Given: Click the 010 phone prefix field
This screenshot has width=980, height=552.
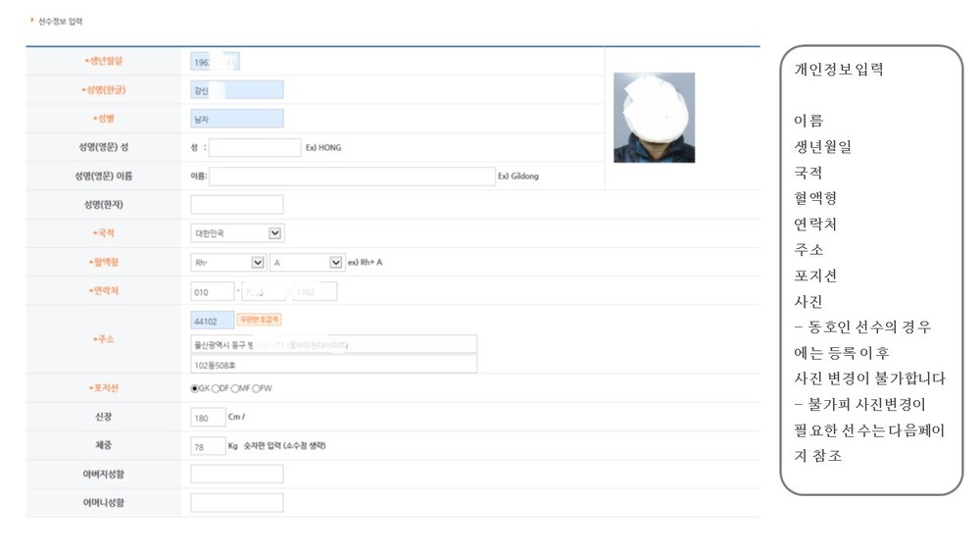Looking at the screenshot, I should (x=213, y=292).
